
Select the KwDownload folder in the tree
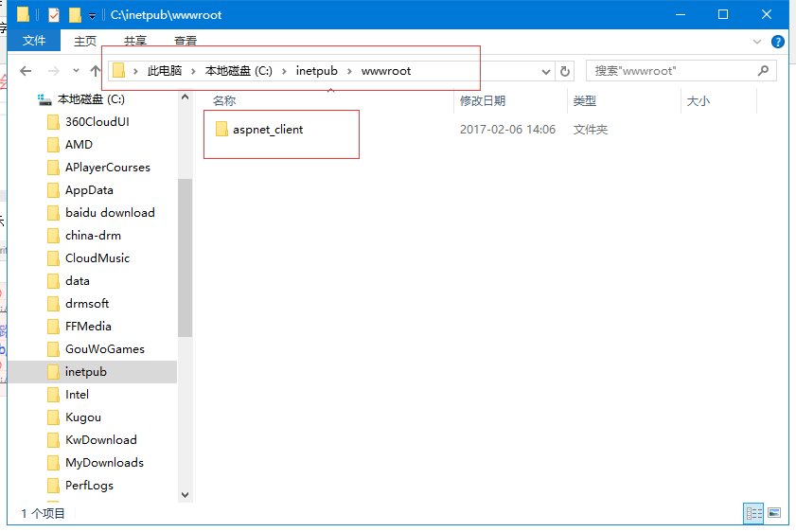101,440
